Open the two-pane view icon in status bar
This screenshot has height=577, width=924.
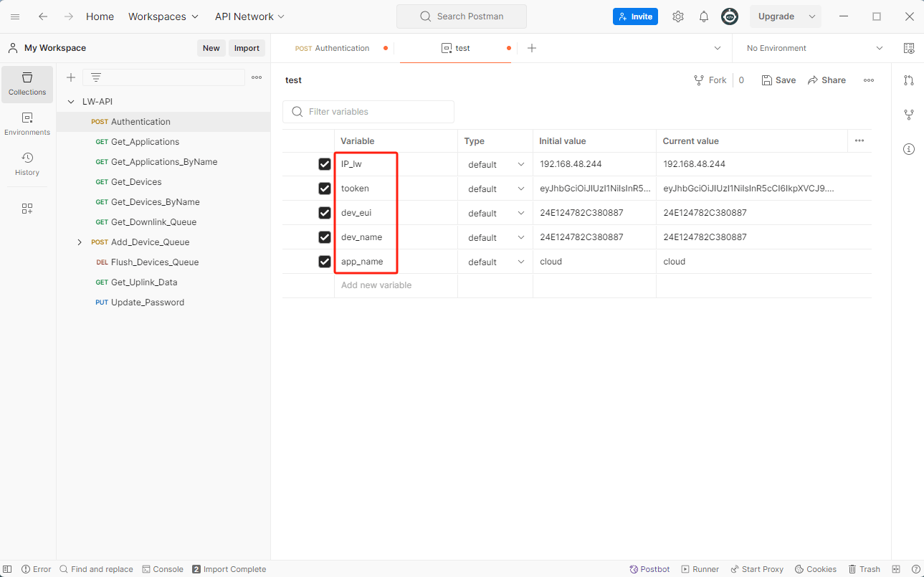896,569
